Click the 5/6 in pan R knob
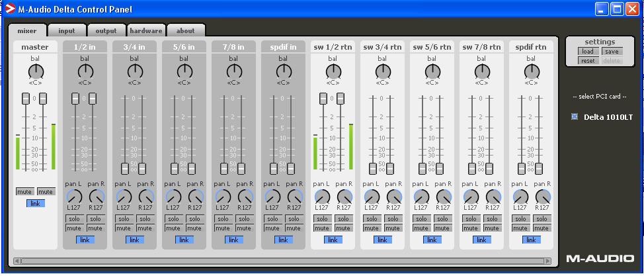This screenshot has height=276, width=644. coord(196,197)
